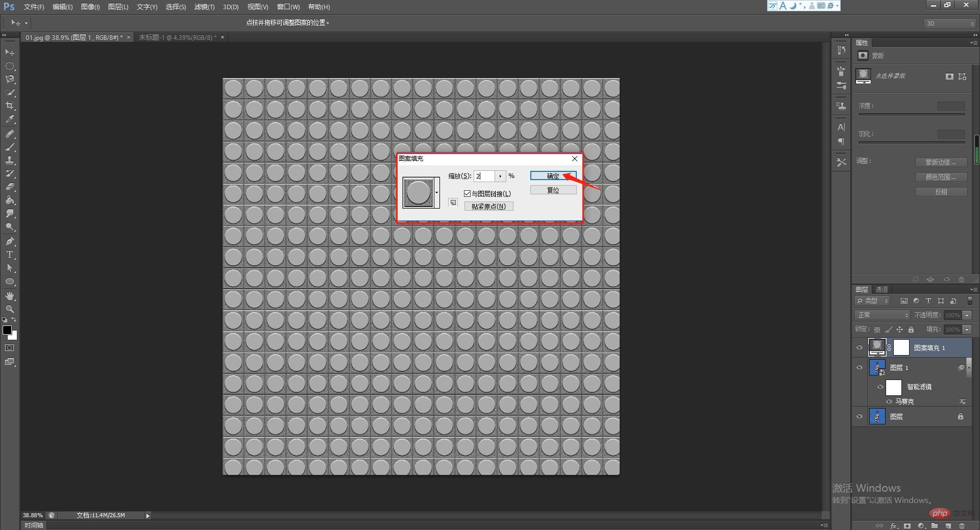Swap foreground and background colors
The width and height of the screenshot is (980, 530).
pos(14,320)
